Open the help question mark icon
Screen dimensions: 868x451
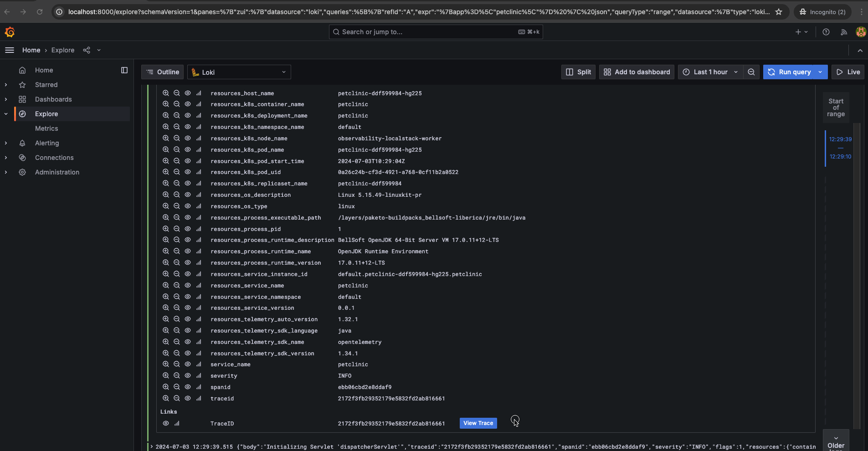point(826,32)
